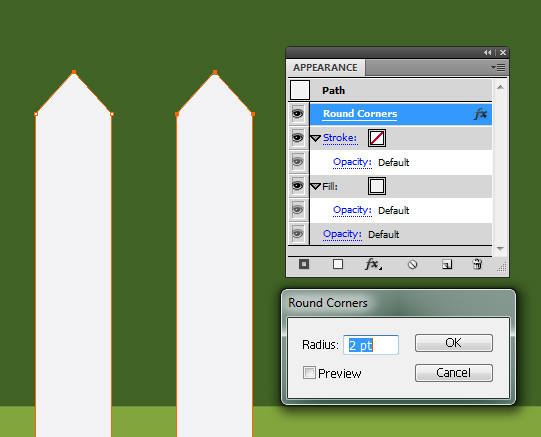Click fx icon on Round Corners row
This screenshot has height=437, width=541.
click(x=480, y=114)
